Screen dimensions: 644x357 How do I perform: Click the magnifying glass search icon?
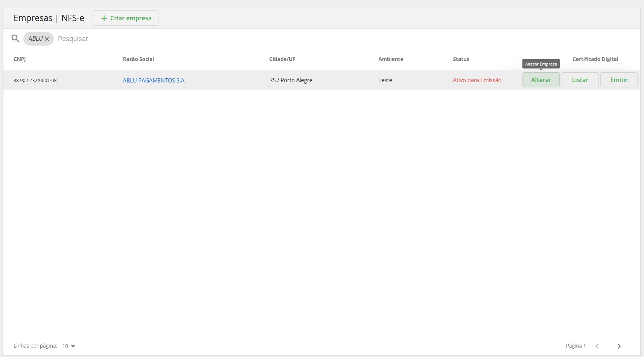click(15, 38)
